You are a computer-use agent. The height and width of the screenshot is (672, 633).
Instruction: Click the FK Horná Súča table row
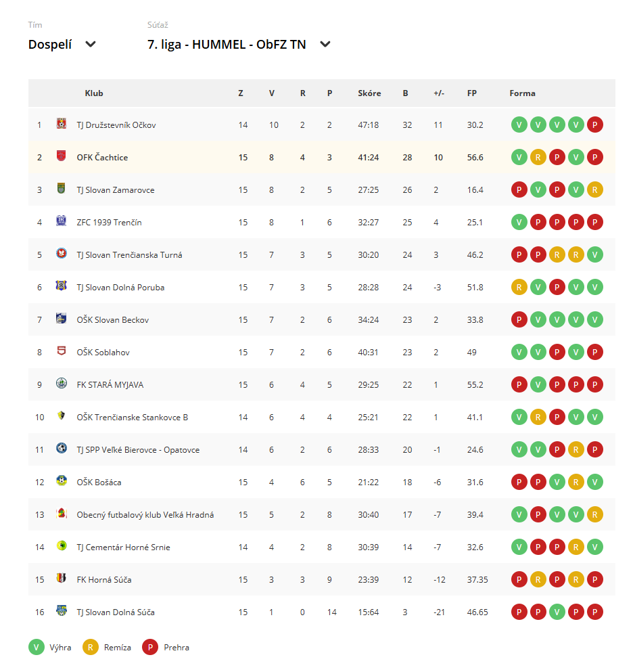[322, 579]
